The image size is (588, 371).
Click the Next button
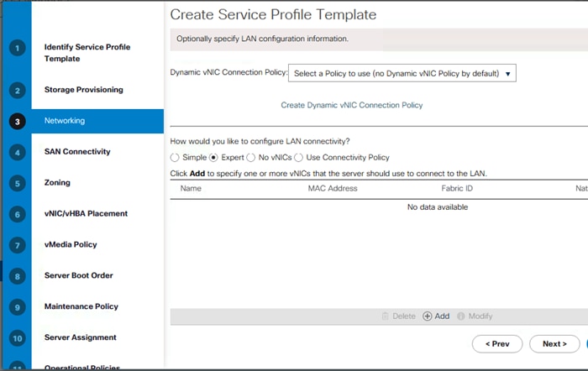point(554,344)
